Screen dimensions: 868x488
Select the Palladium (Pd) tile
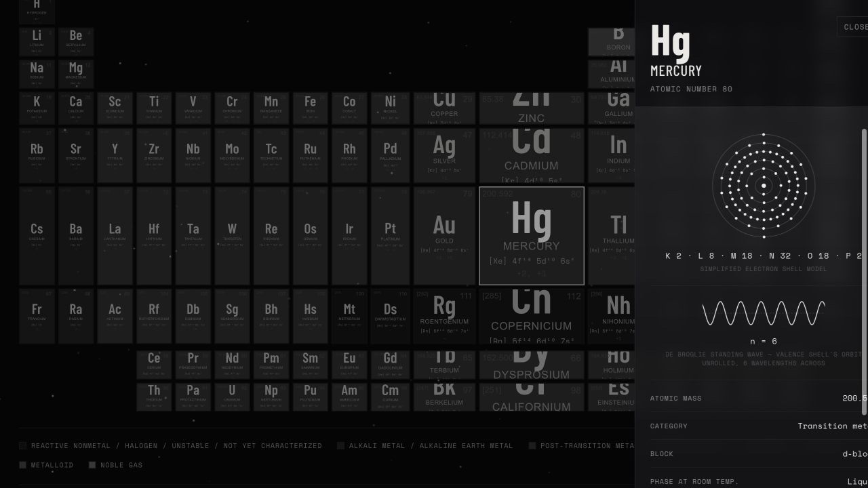(390, 155)
